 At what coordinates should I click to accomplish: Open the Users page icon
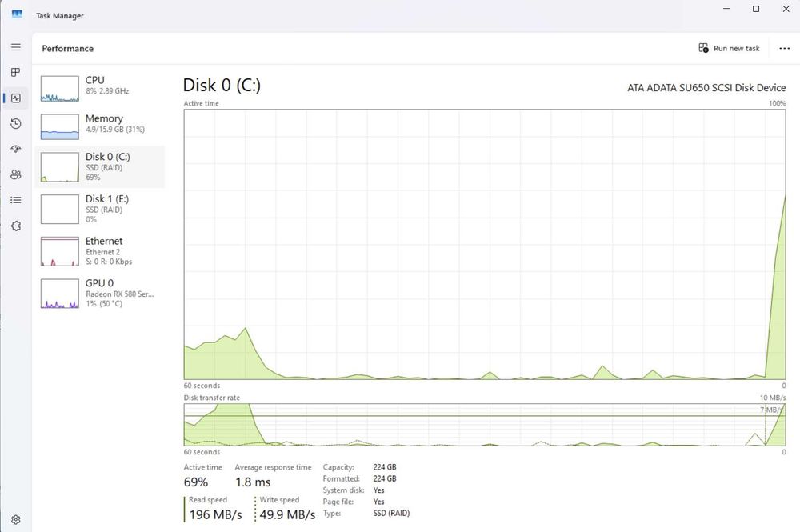point(16,174)
